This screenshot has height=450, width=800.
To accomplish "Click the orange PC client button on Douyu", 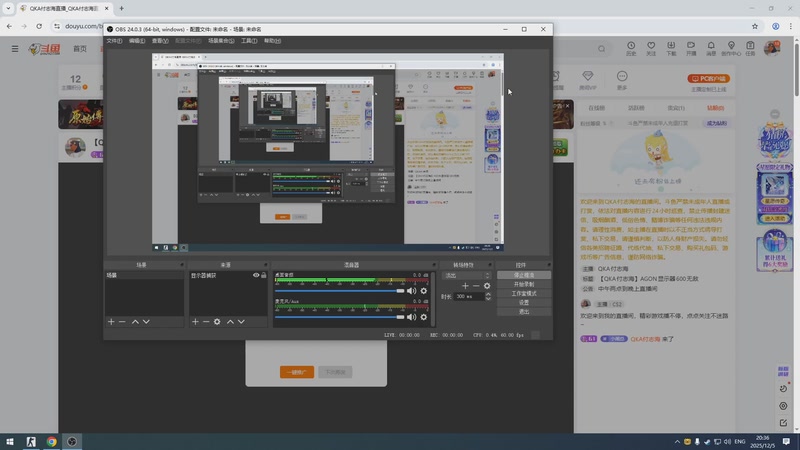I will click(709, 79).
